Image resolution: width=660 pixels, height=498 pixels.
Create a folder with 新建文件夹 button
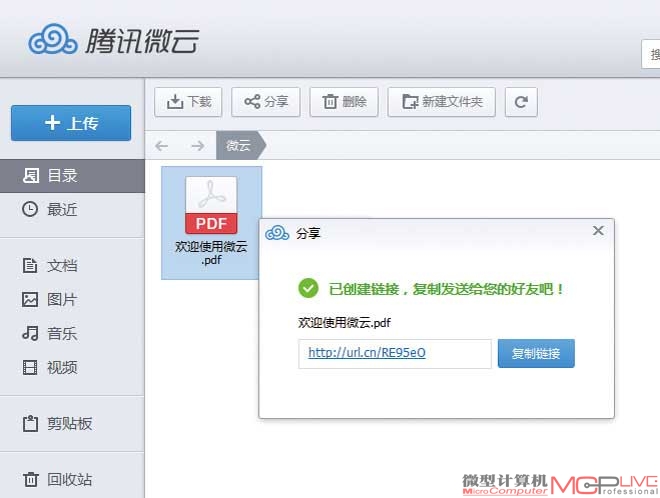pos(442,102)
